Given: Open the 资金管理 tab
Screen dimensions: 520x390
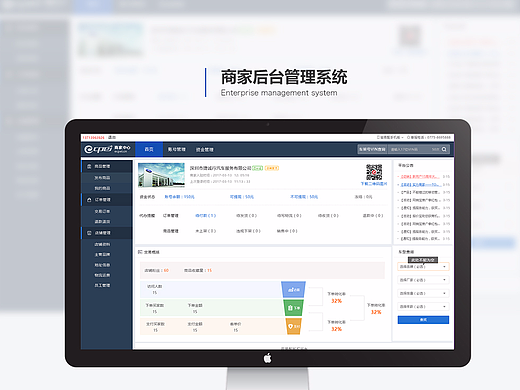Looking at the screenshot, I should coord(204,150).
